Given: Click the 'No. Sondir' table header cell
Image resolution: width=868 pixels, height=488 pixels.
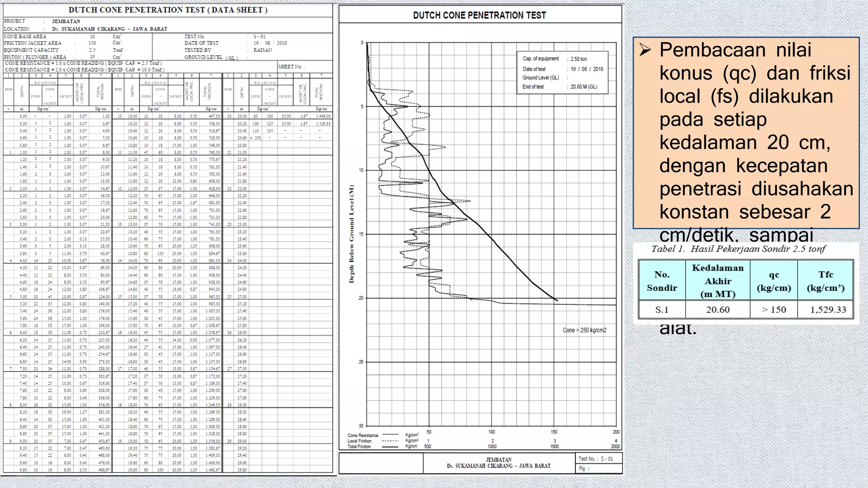Looking at the screenshot, I should 662,281.
